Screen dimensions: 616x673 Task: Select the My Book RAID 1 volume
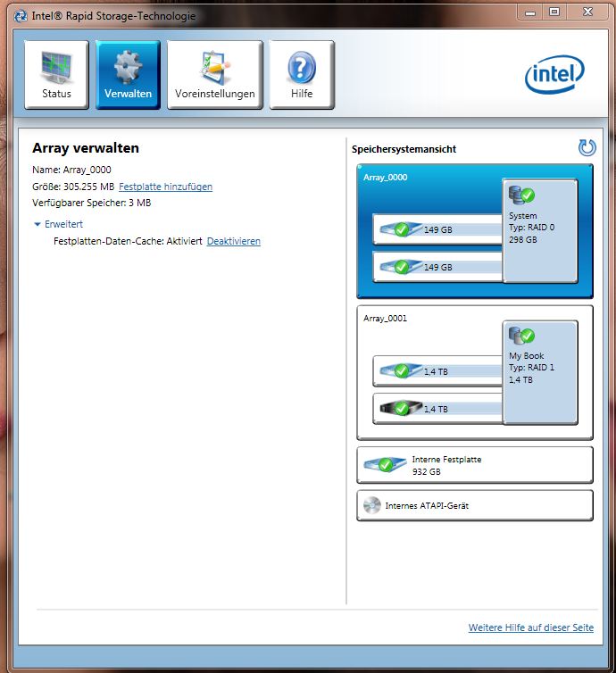click(x=540, y=372)
